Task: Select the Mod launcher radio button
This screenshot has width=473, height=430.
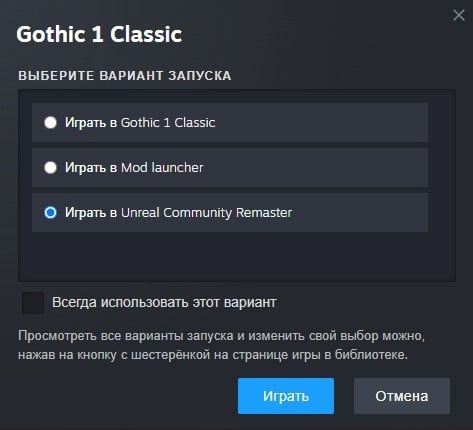Action: point(51,167)
